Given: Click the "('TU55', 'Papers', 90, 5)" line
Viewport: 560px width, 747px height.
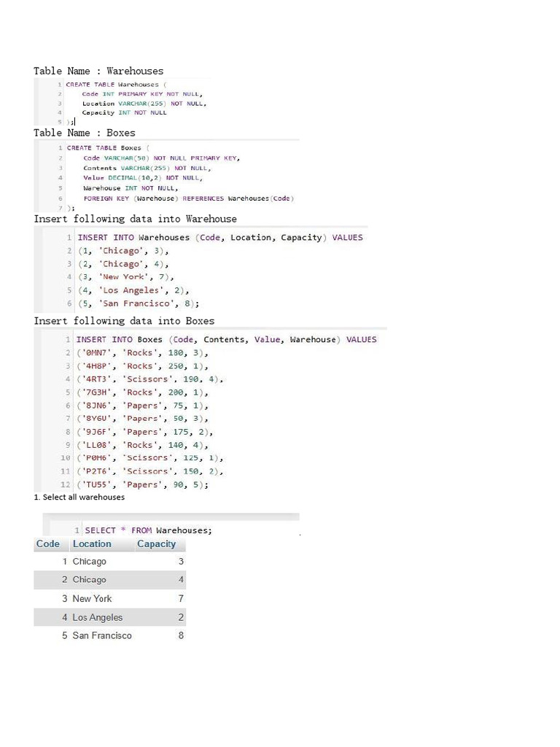Looking at the screenshot, I should pos(142,484).
